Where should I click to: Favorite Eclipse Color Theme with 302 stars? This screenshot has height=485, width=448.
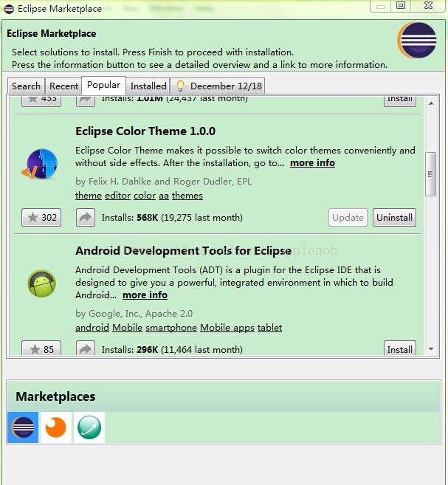coord(41,218)
